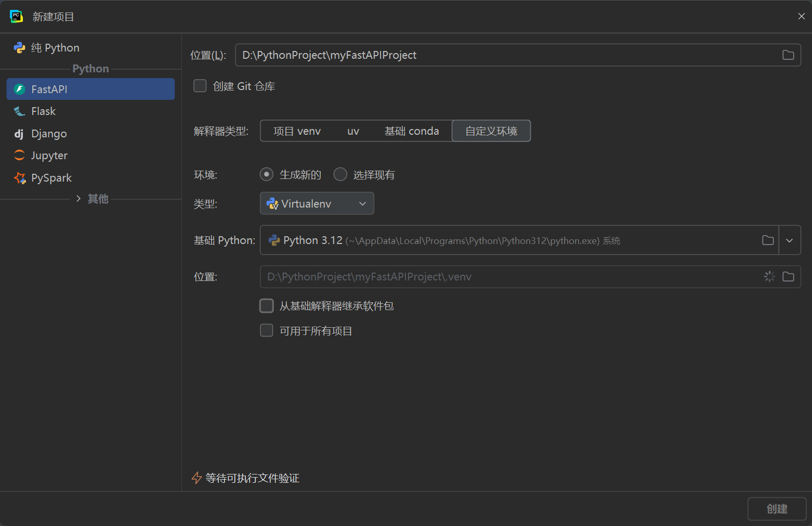The height and width of the screenshot is (526, 812).
Task: Browse folder icon for venv location
Action: point(788,277)
